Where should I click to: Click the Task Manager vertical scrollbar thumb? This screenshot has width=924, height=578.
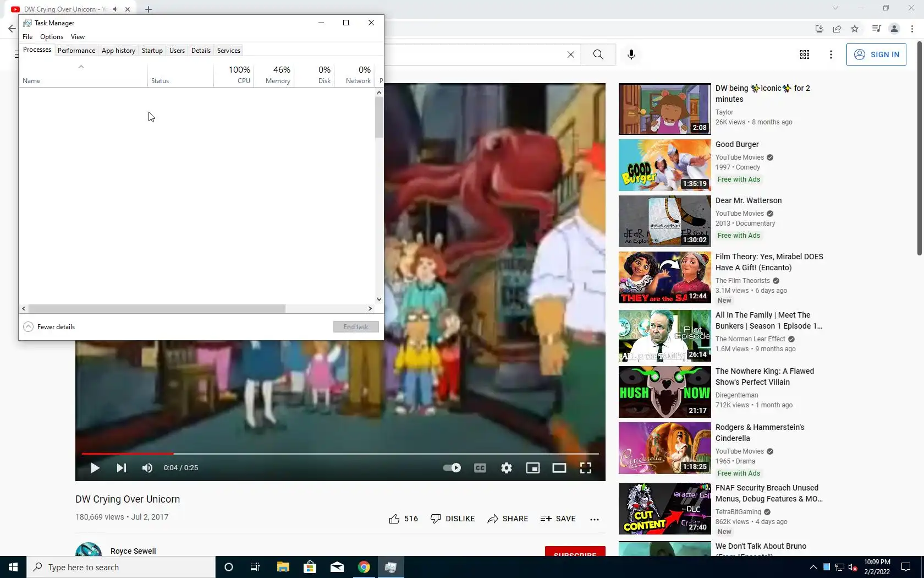point(379,117)
